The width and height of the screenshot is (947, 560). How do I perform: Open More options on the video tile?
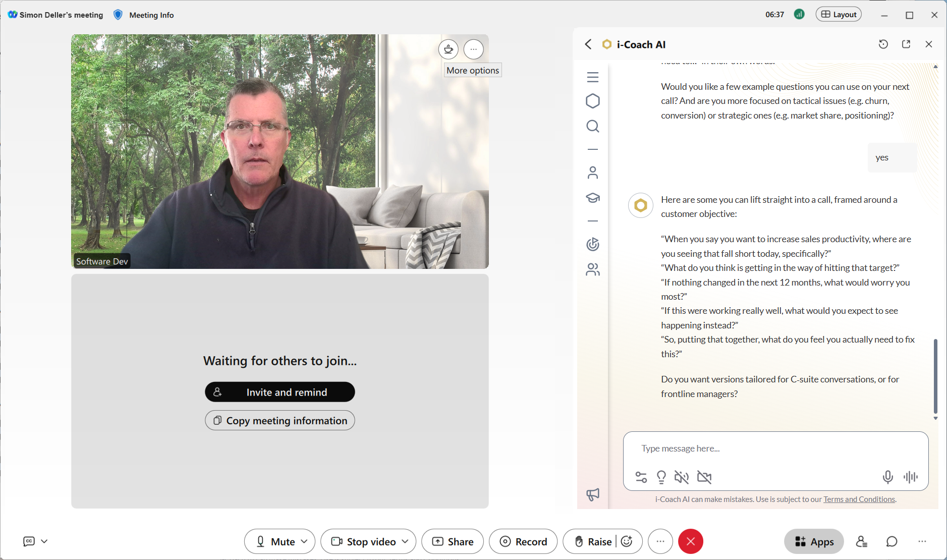click(474, 49)
